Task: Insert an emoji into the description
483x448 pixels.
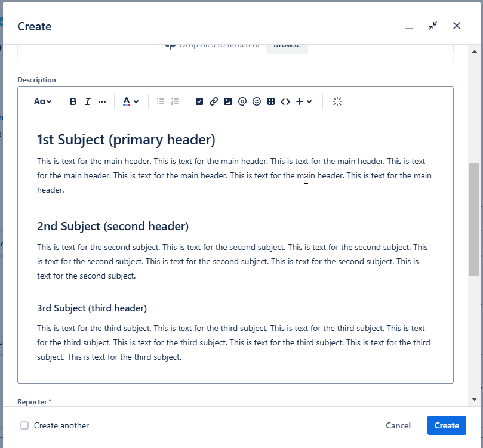Action: (256, 101)
